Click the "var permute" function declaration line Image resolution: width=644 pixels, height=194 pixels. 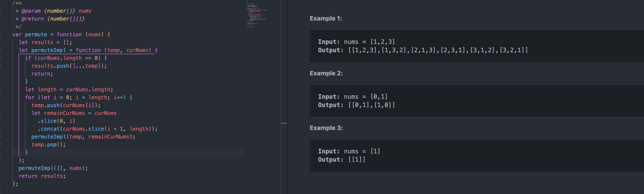pyautogui.click(x=61, y=35)
